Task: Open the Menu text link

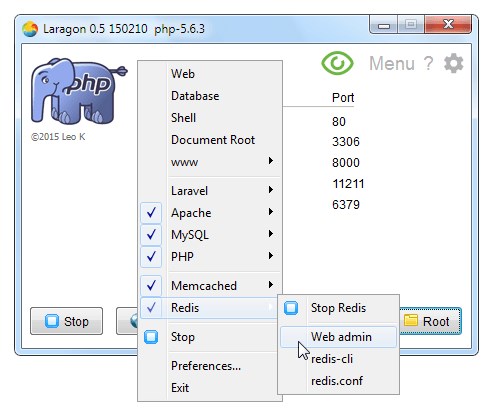Action: coord(392,63)
